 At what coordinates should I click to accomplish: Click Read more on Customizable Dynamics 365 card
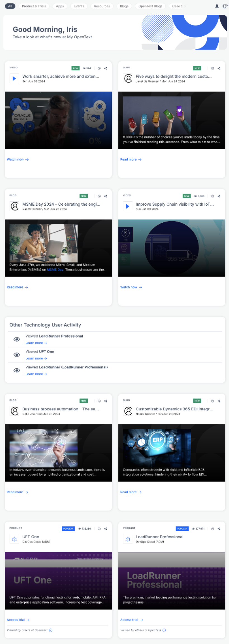[131, 492]
